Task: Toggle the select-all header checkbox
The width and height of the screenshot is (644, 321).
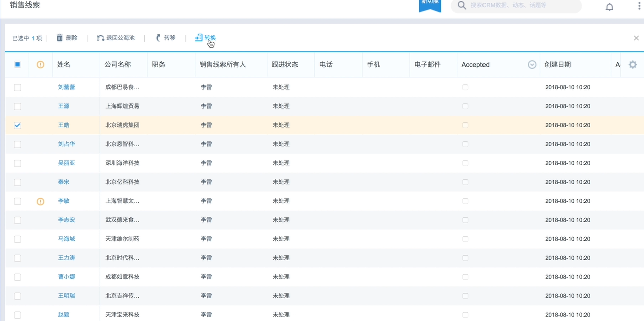Action: coord(17,64)
